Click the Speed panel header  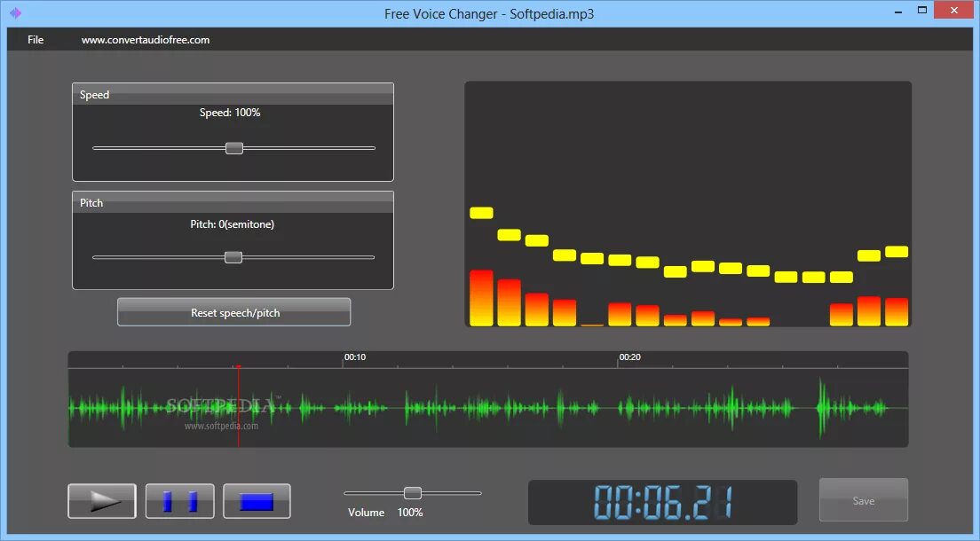coord(93,94)
